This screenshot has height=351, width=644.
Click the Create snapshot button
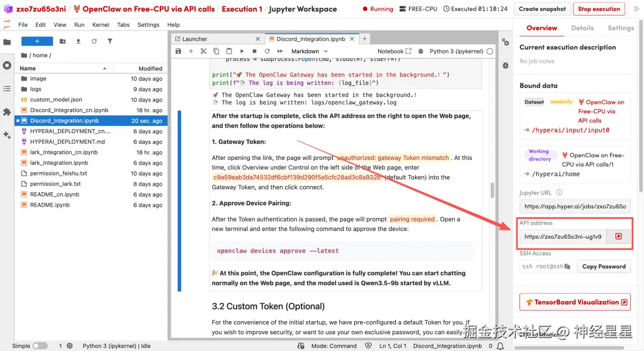coord(542,8)
